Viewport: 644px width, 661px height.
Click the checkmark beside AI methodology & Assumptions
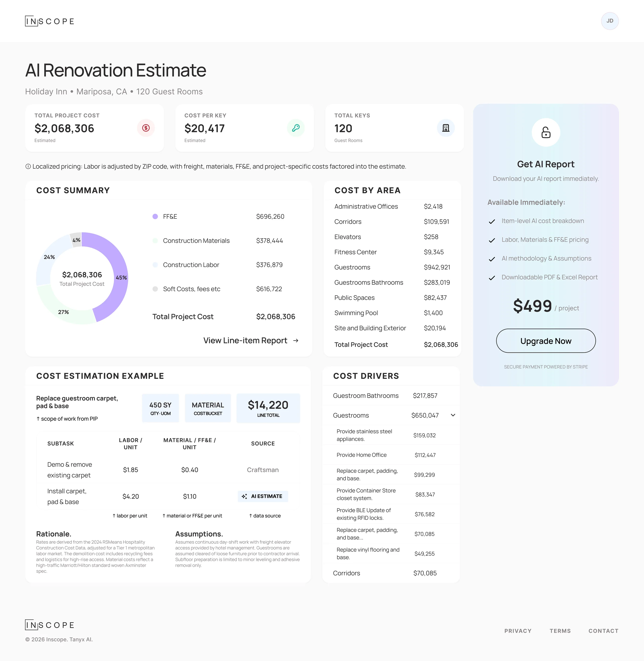[x=492, y=259]
